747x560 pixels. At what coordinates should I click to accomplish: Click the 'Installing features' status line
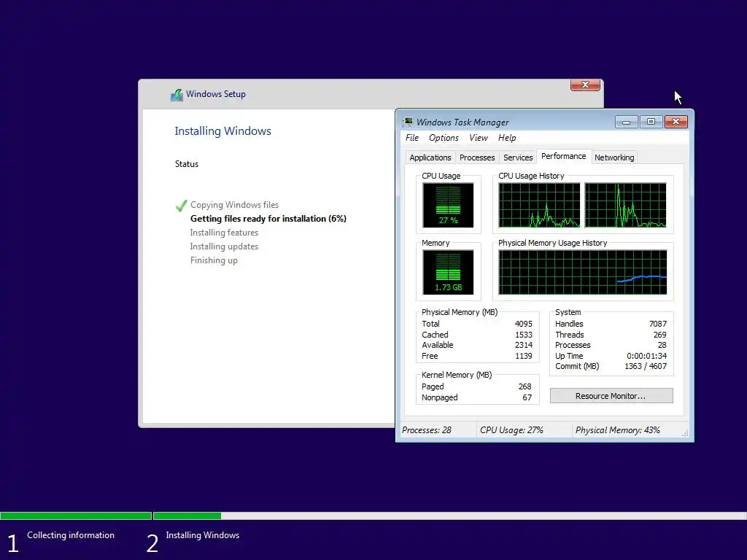pyautogui.click(x=224, y=233)
